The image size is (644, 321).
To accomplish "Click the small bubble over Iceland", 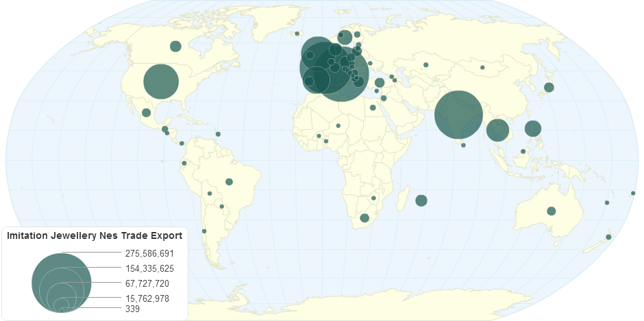I will 297,34.
